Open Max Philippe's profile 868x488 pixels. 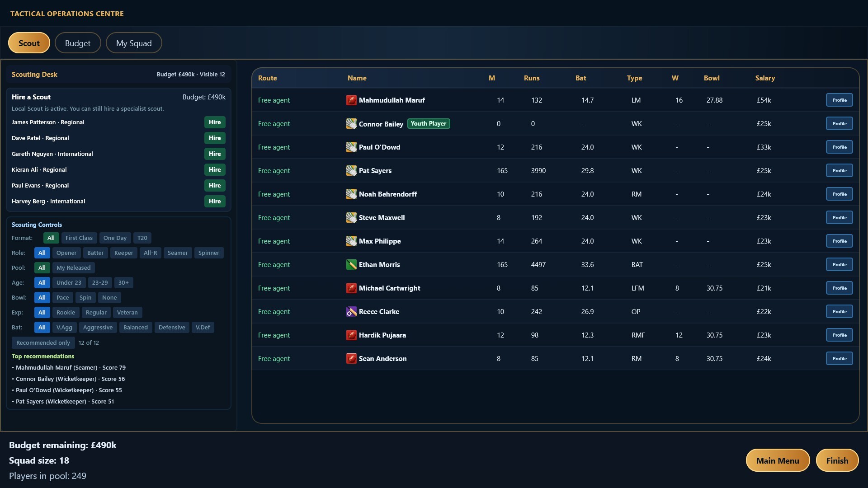(840, 241)
